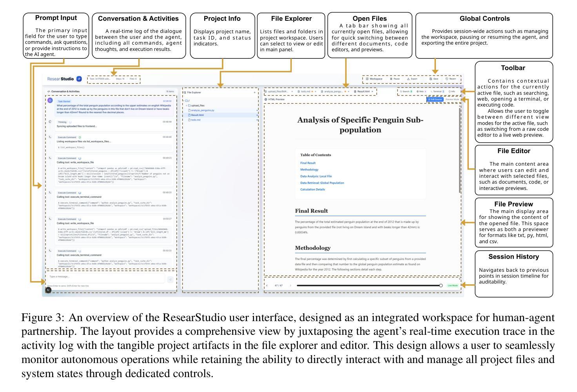Click the "47 / 47" step counter
Image resolution: width=577 pixels, height=392 pixels.
click(279, 285)
